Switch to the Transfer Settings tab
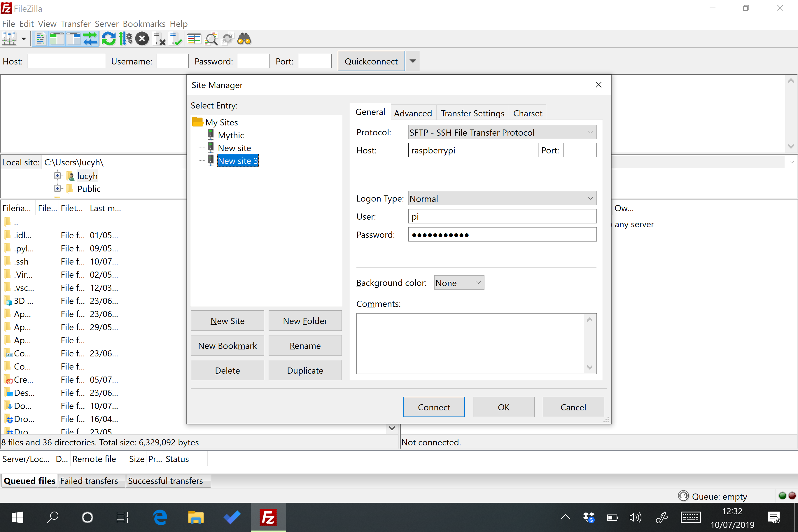 tap(471, 113)
